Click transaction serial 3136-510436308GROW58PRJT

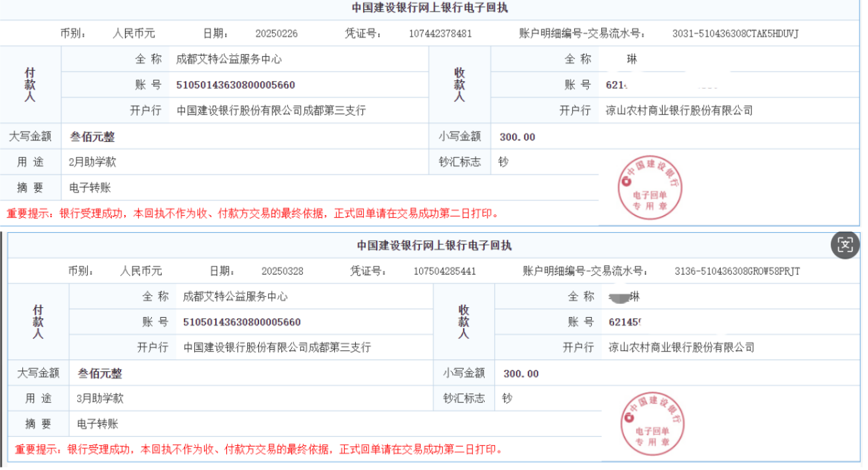pos(737,271)
